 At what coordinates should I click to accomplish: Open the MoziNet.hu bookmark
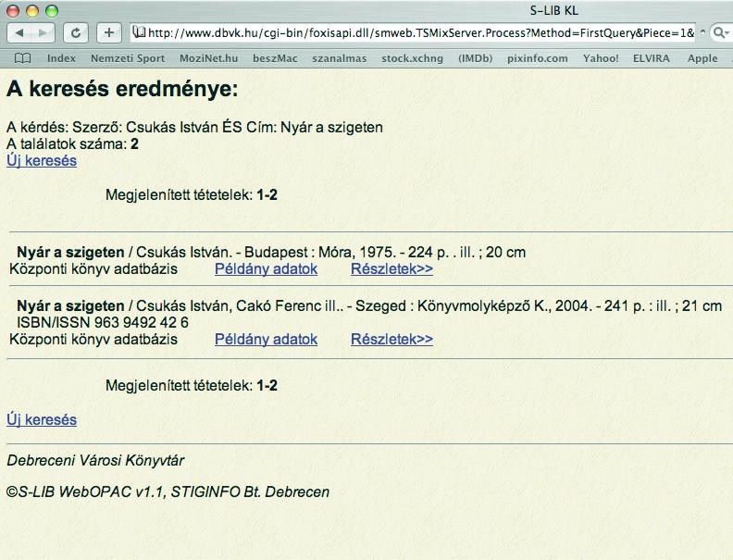[x=209, y=58]
